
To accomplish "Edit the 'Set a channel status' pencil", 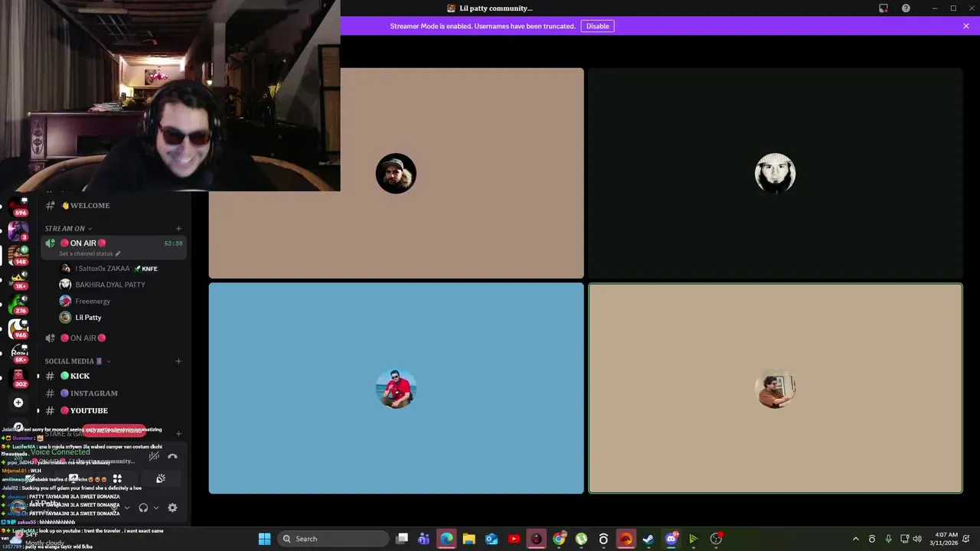I will pos(118,253).
